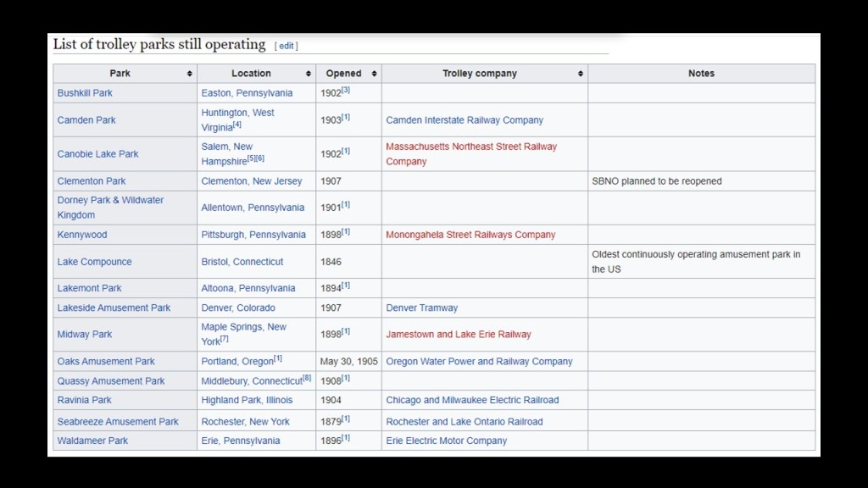Click Monongahela Street Railways Company red link

pos(470,235)
